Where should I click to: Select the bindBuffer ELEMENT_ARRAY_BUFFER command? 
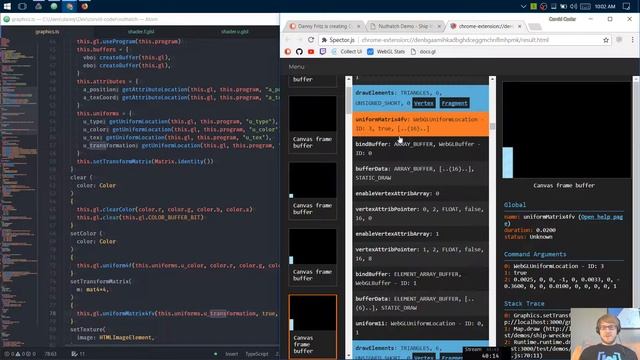pyautogui.click(x=420, y=278)
